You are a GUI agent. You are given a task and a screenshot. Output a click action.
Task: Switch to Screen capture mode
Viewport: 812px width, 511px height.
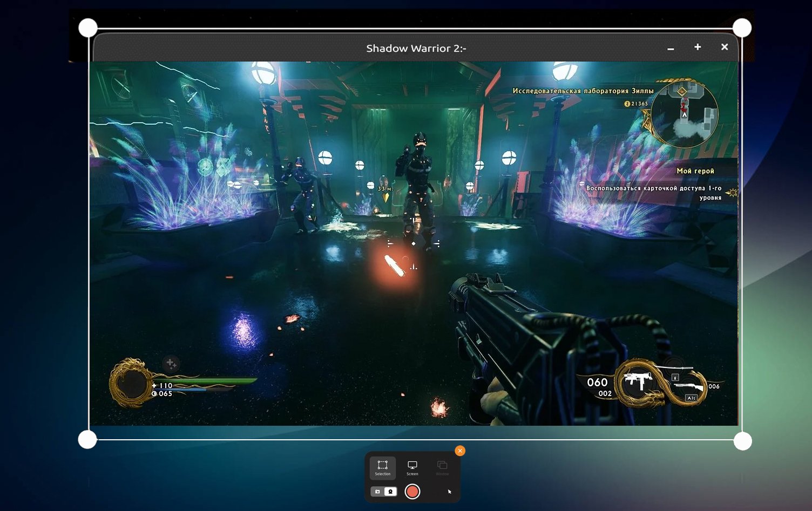coord(412,467)
